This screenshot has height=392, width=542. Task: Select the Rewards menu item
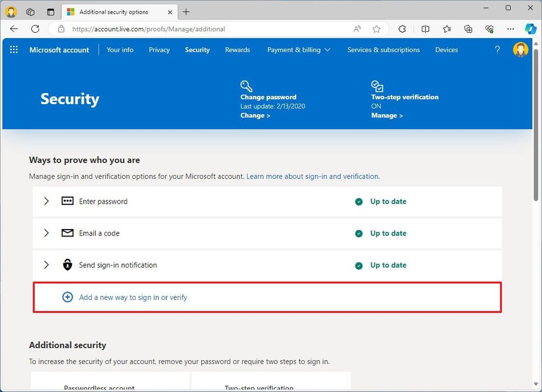click(237, 49)
